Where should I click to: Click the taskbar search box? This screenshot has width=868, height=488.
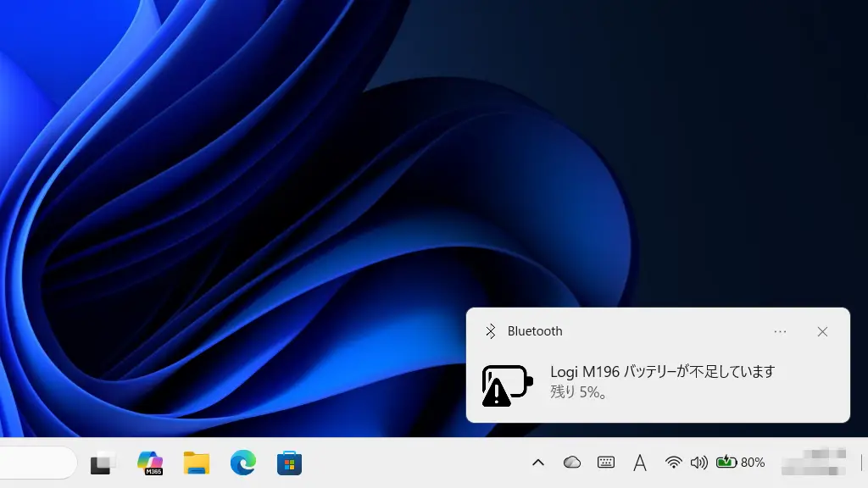point(38,463)
